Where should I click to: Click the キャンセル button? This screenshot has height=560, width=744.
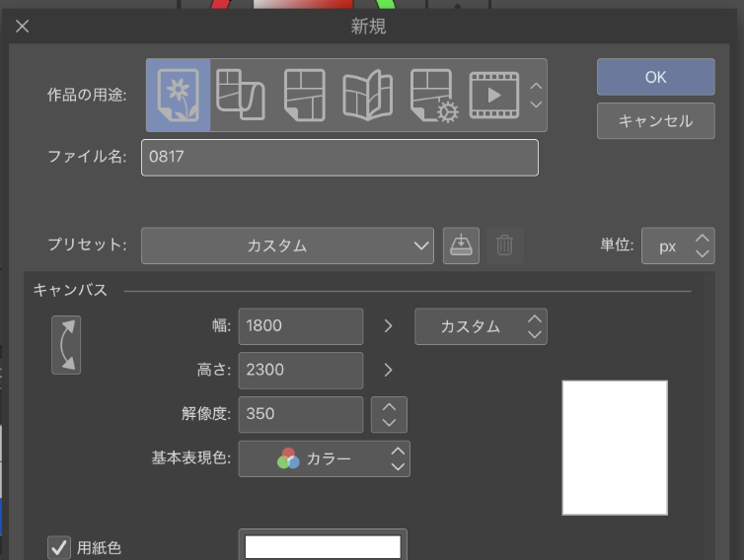point(656,121)
